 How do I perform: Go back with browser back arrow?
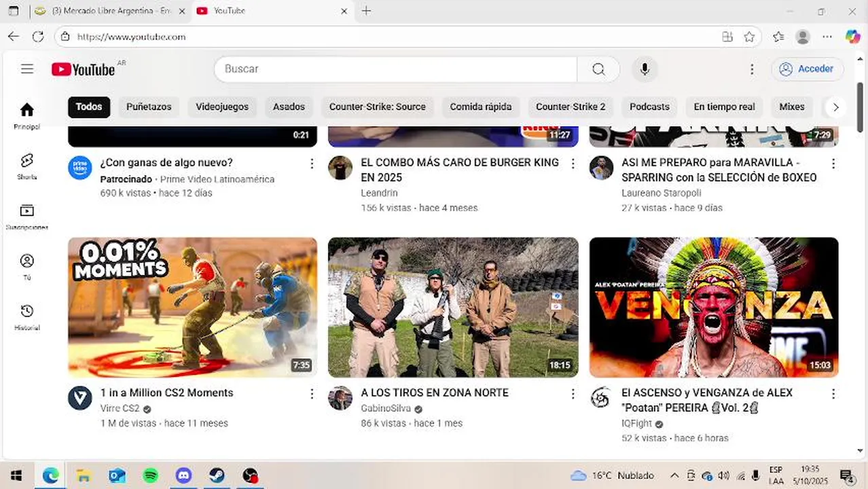click(x=14, y=37)
